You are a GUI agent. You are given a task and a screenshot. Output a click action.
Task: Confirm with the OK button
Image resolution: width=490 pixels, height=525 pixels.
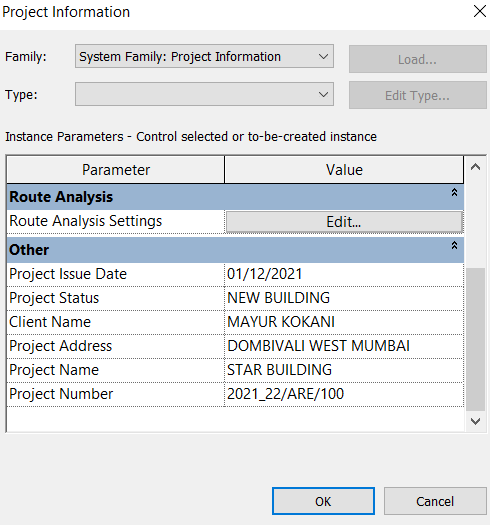(x=323, y=501)
